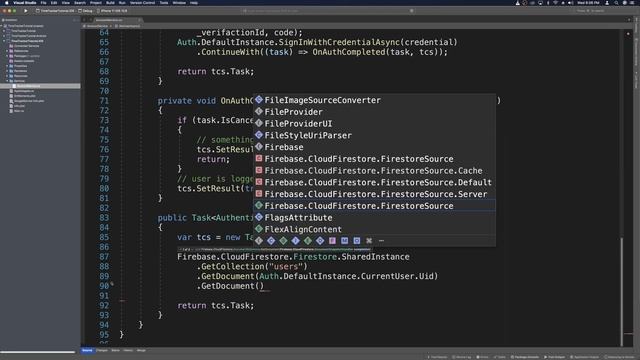Pick the Firebase namespace completion entry
Screen dimensions: 640x360
[375, 147]
